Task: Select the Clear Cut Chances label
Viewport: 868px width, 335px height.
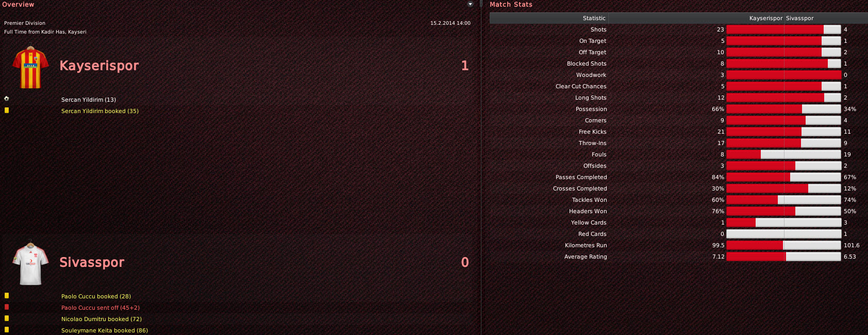Action: pyautogui.click(x=581, y=86)
